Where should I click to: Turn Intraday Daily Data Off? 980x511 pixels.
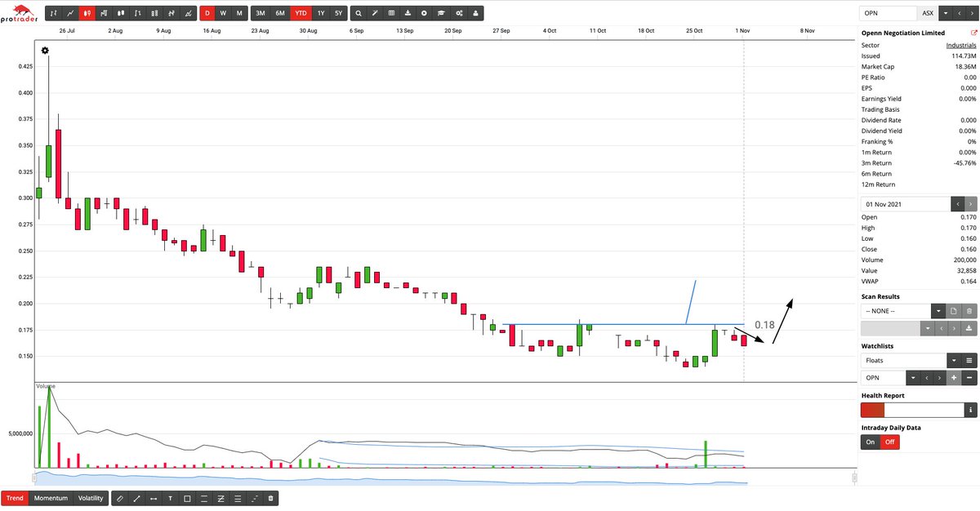(890, 442)
